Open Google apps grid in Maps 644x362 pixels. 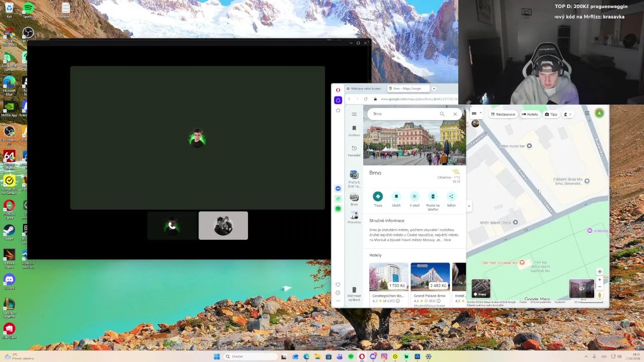pos(587,114)
